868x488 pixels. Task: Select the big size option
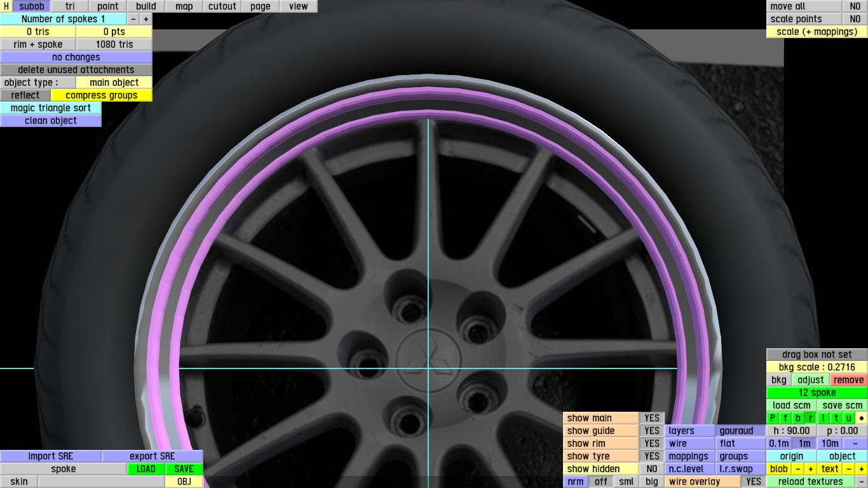652,482
